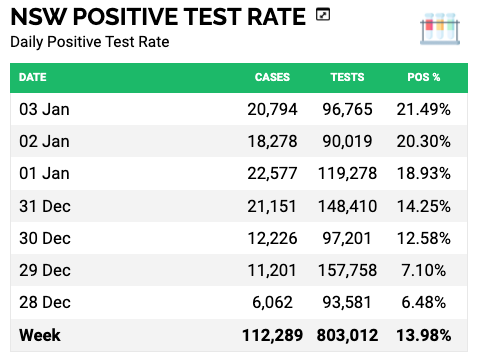Click the test tubes rack icon
Screen dimensions: 477x363
tap(440, 29)
